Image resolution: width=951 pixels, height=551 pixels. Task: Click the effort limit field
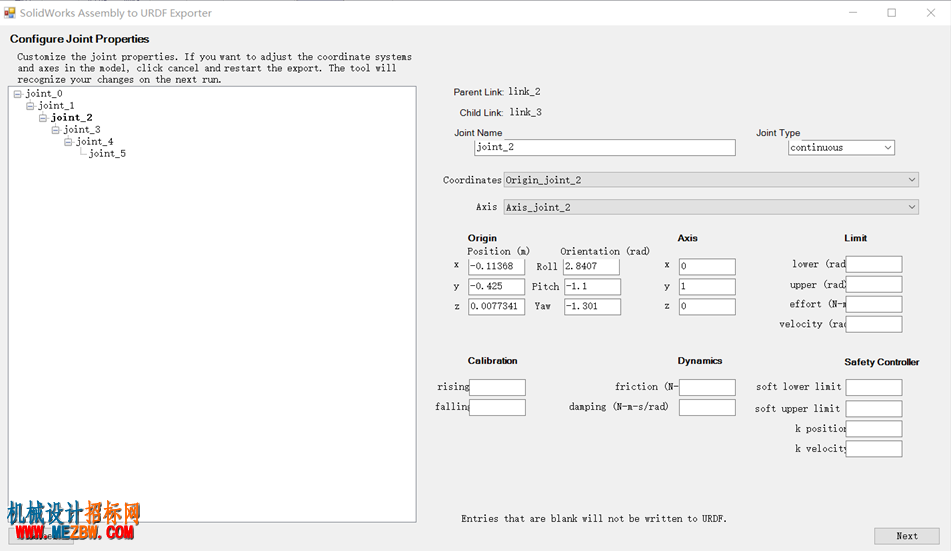874,304
